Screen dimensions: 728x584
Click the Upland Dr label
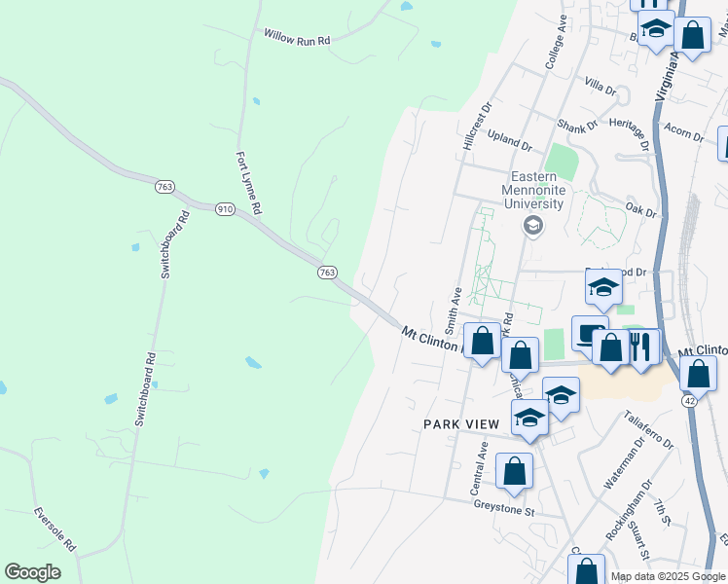[x=510, y=141]
